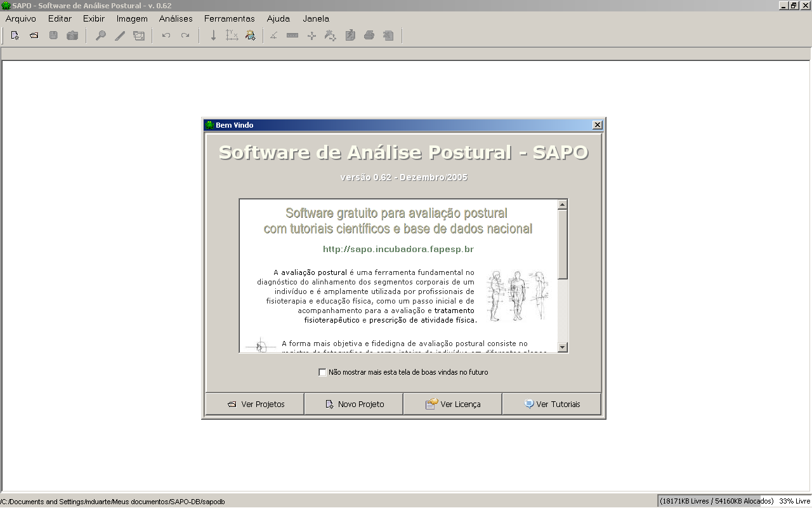Viewport: 812px width, 508px height.
Task: Select the angle measurement tool
Action: pos(273,36)
